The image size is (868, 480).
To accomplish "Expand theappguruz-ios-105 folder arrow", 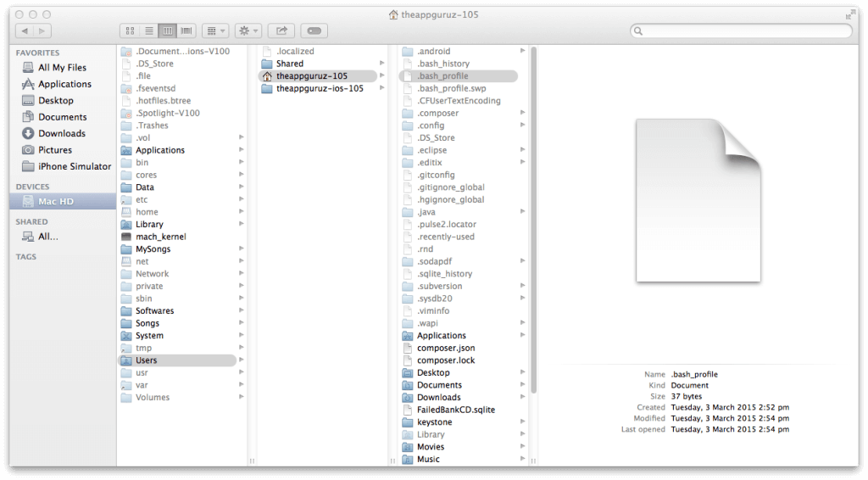I will coord(382,88).
